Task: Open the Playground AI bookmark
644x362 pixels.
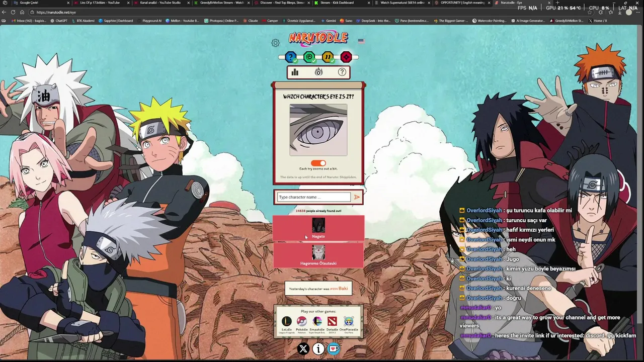Action: coord(149,21)
